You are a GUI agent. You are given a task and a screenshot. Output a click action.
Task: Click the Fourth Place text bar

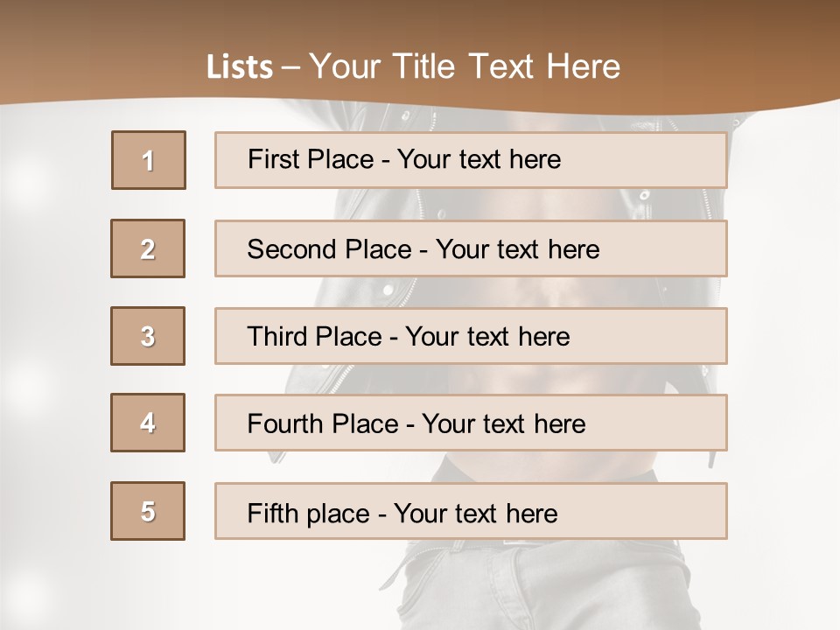(x=471, y=423)
